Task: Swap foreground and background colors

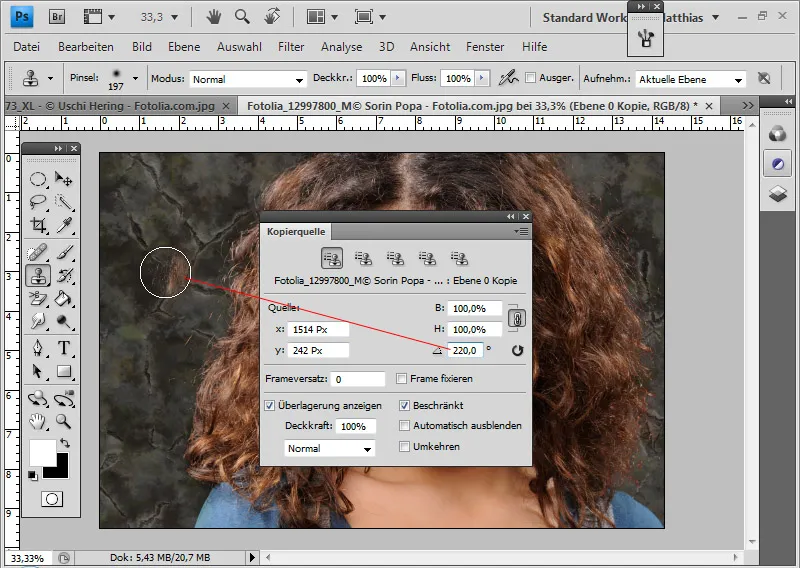Action: pos(65,442)
